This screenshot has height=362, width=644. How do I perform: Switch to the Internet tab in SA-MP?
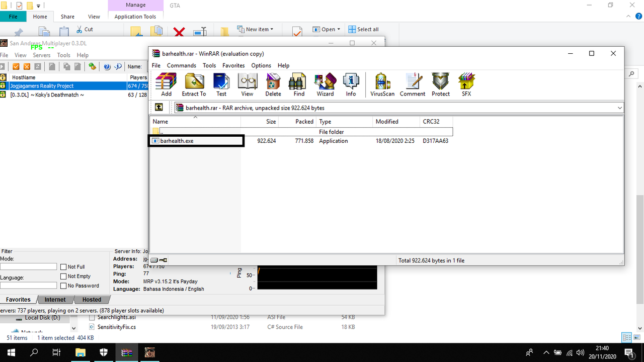[x=55, y=300]
